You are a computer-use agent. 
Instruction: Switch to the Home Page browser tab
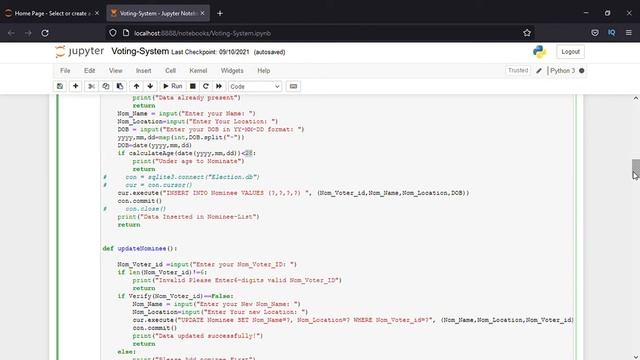coord(52,13)
